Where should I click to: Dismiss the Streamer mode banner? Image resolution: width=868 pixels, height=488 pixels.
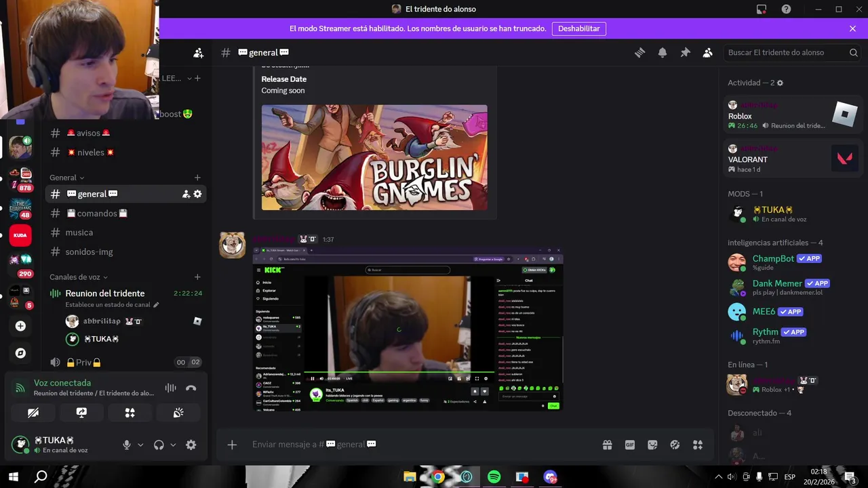click(x=852, y=28)
